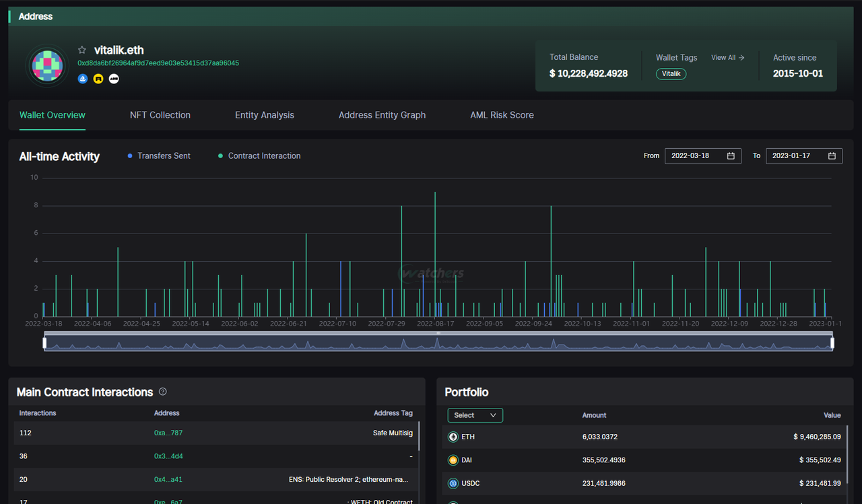
Task: Click the yellow Rarible badge icon
Action: click(98, 79)
